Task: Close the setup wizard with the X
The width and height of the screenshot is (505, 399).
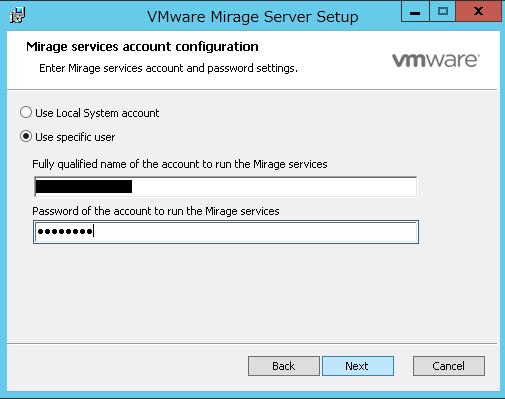Action: coord(478,12)
